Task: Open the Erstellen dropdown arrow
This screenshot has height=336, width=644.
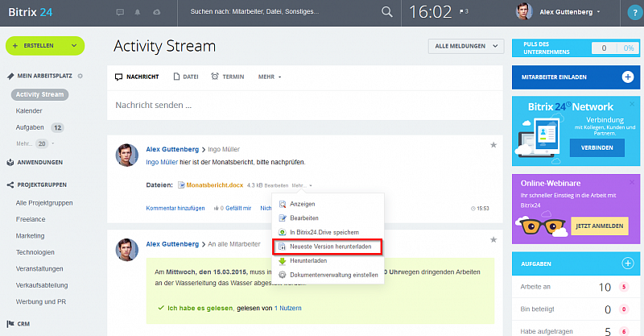Action: (x=74, y=46)
